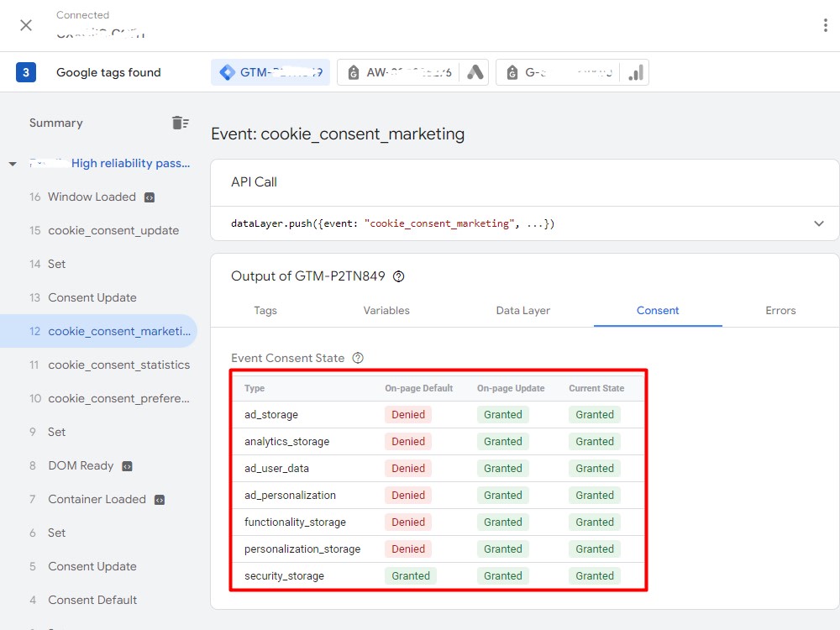
Task: Switch to the Data Layer tab
Action: [522, 311]
